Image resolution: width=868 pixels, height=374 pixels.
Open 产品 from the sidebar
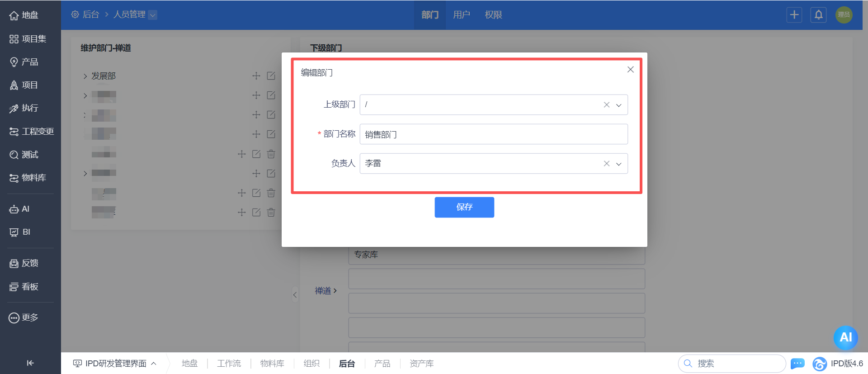(24, 62)
